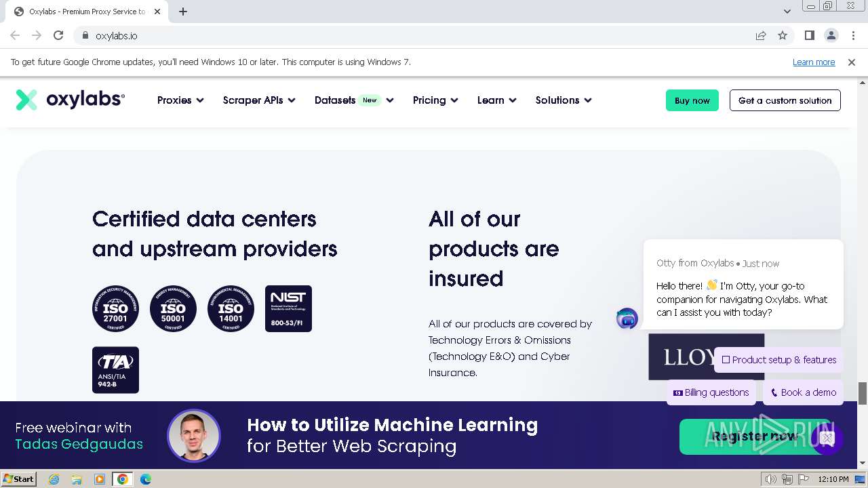Open Windows Media Player from taskbar
The width and height of the screenshot is (868, 488).
coord(100,479)
